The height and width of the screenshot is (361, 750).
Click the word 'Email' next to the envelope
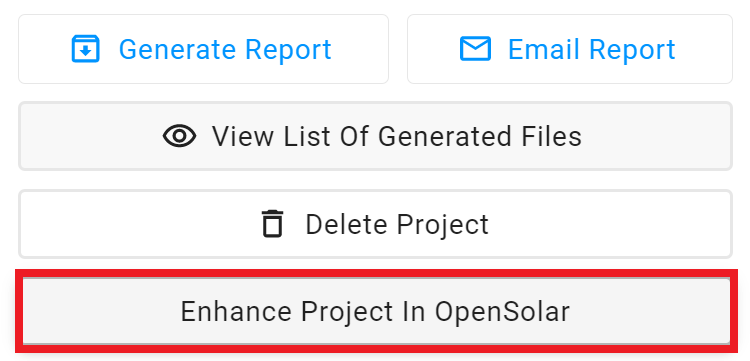[544, 49]
